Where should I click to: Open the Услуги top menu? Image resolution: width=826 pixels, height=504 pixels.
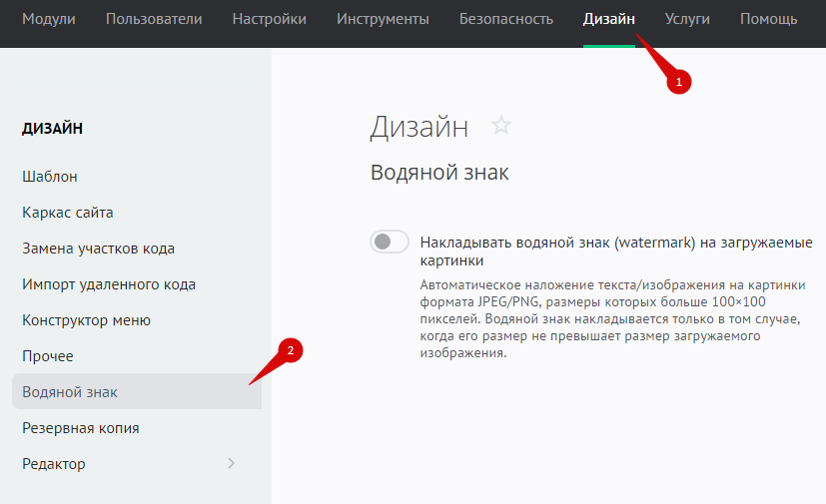pyautogui.click(x=687, y=19)
